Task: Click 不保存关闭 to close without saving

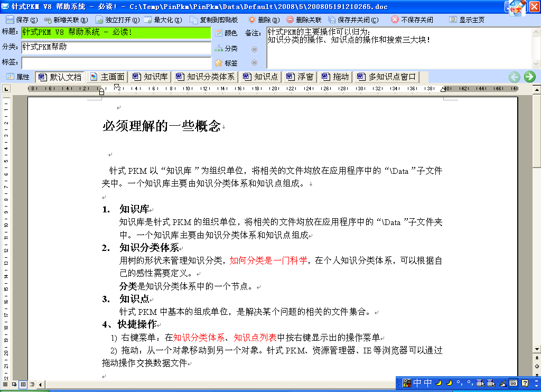Action: coord(412,20)
